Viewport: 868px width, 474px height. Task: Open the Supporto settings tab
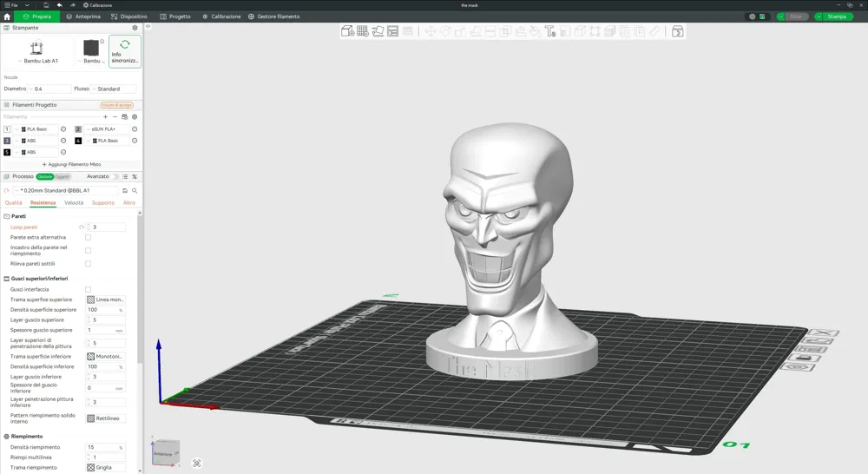click(103, 202)
